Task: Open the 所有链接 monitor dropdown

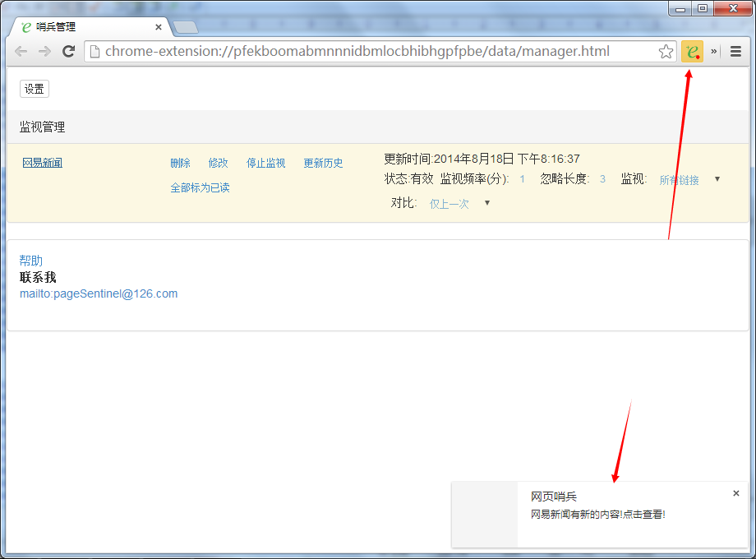Action: (x=689, y=180)
